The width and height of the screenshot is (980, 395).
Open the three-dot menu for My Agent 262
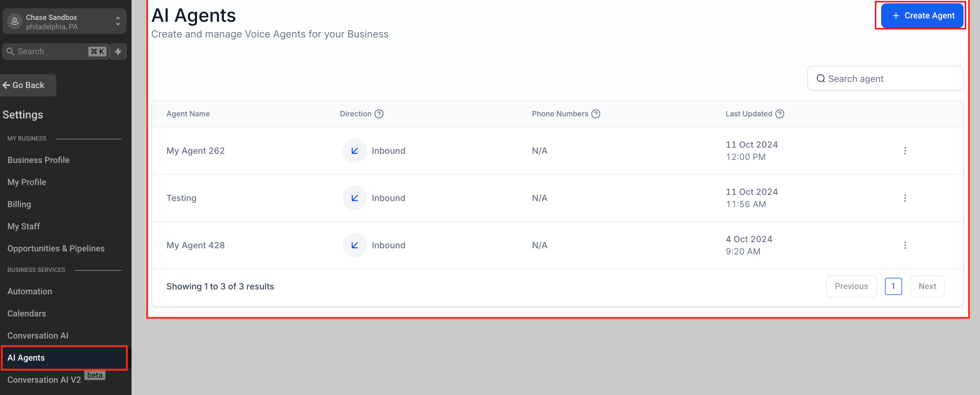pyautogui.click(x=905, y=151)
